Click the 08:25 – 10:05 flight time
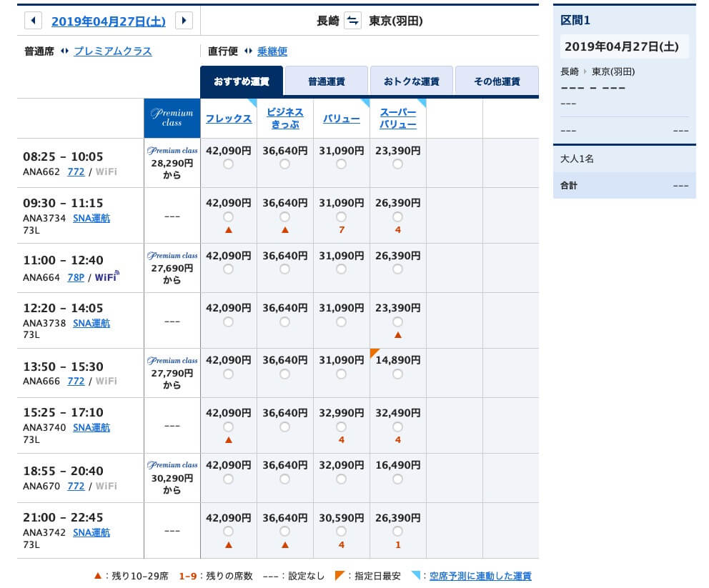The width and height of the screenshot is (709, 588). tap(63, 157)
